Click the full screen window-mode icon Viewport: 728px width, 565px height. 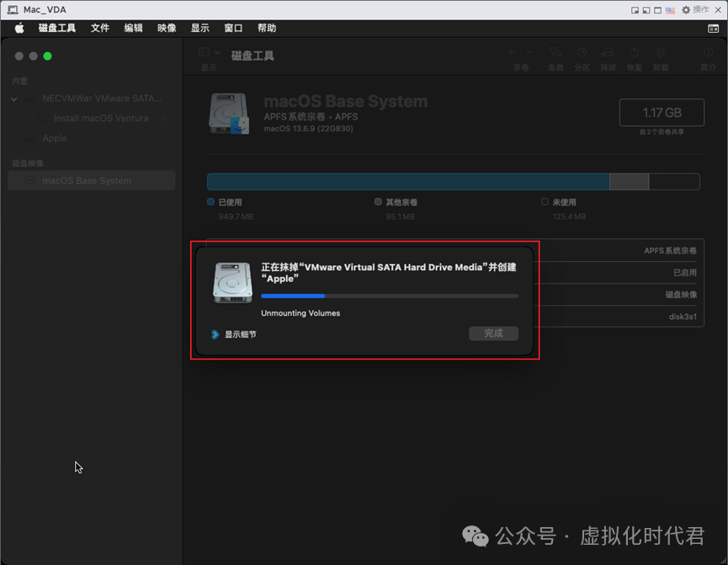[x=658, y=10]
